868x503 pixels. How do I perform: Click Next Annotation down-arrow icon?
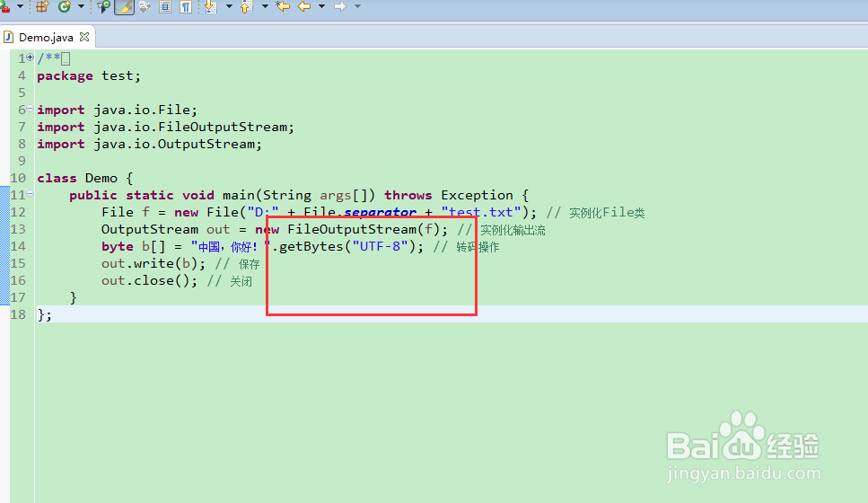210,6
